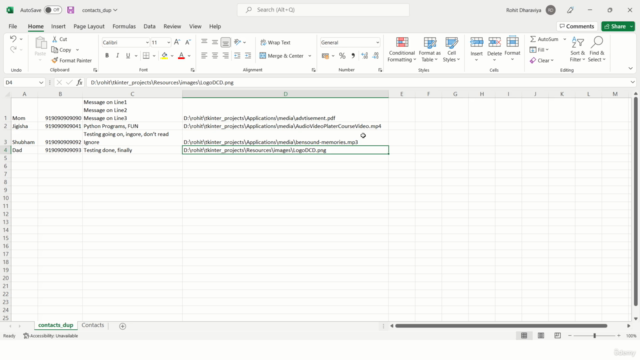Apply Bold formatting
The height and width of the screenshot is (360, 640).
pyautogui.click(x=107, y=56)
